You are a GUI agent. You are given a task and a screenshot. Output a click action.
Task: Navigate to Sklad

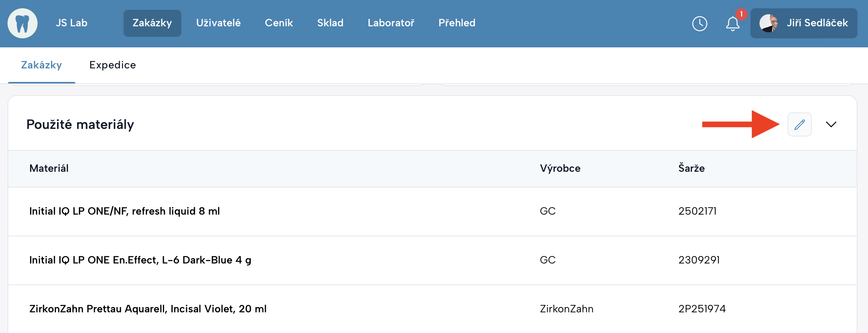330,23
